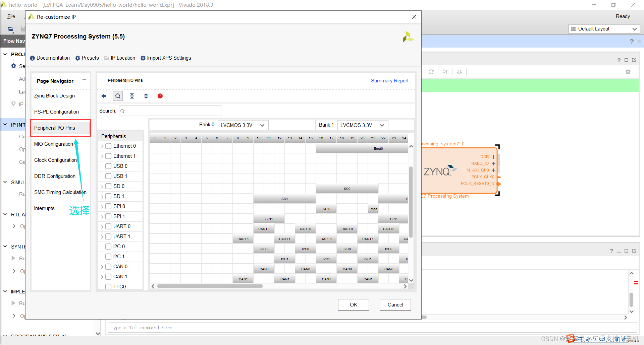Expand CAN 1 tree row
Image resolution: width=644 pixels, height=345 pixels.
[102, 277]
